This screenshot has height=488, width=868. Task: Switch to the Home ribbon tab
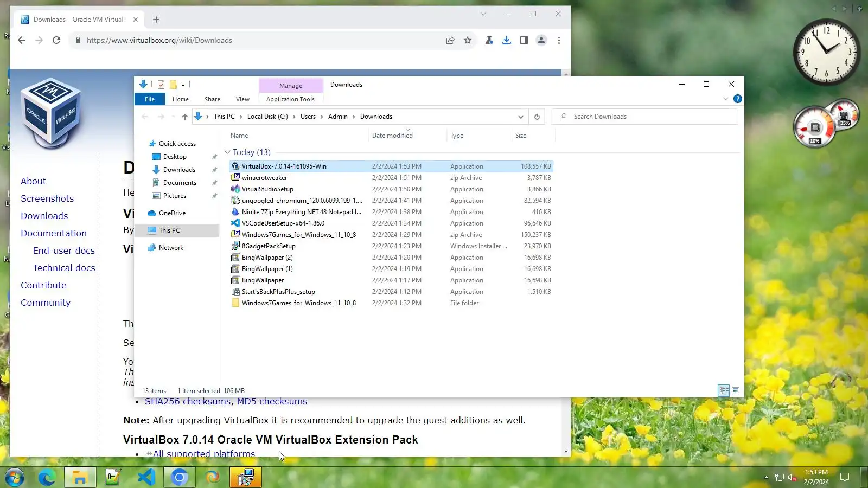point(181,99)
